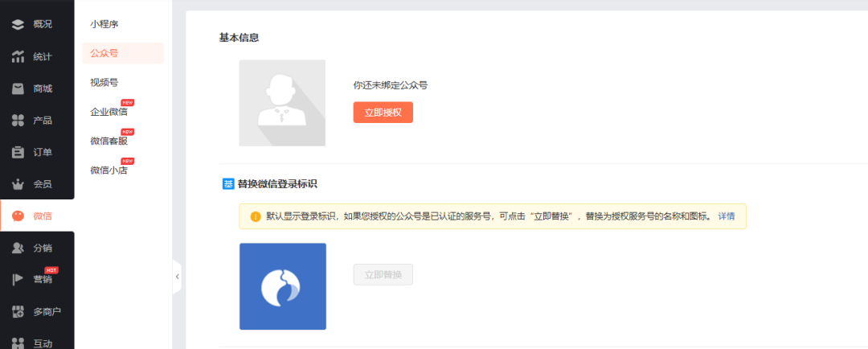Click the blue 基 badge icon

pos(228,184)
